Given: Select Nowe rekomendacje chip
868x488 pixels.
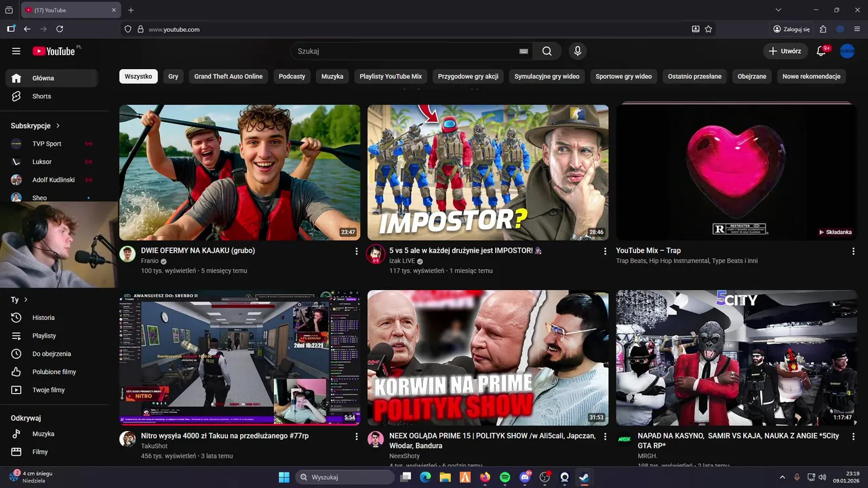Looking at the screenshot, I should tap(812, 77).
